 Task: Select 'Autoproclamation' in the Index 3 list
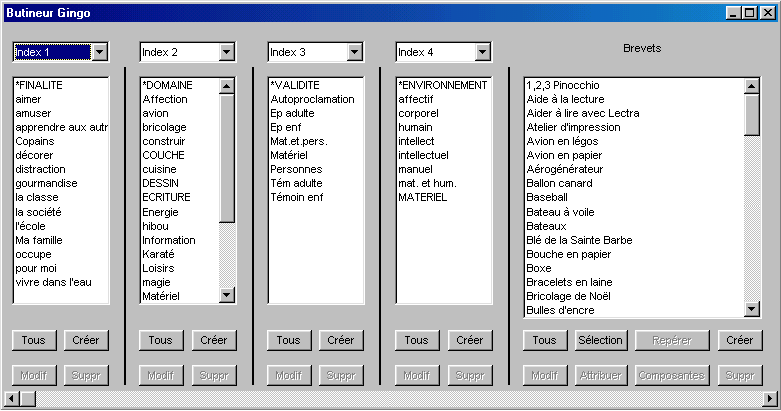point(312,100)
